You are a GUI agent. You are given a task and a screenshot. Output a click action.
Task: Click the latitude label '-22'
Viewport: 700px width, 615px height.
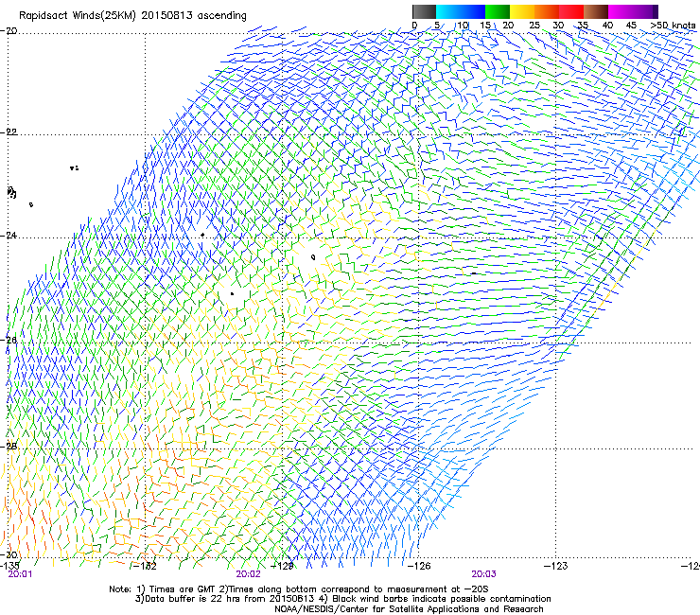(x=9, y=132)
